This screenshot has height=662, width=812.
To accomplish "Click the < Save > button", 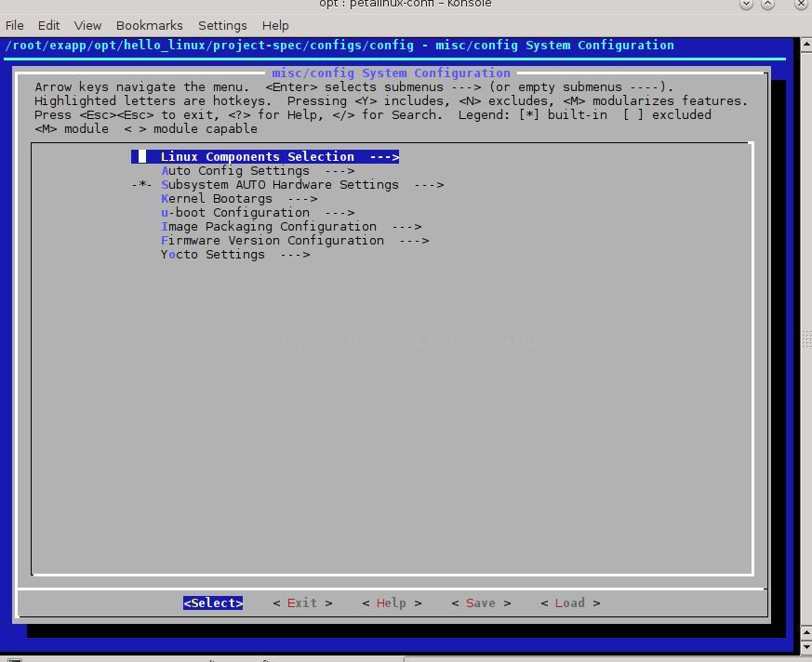I will click(481, 603).
